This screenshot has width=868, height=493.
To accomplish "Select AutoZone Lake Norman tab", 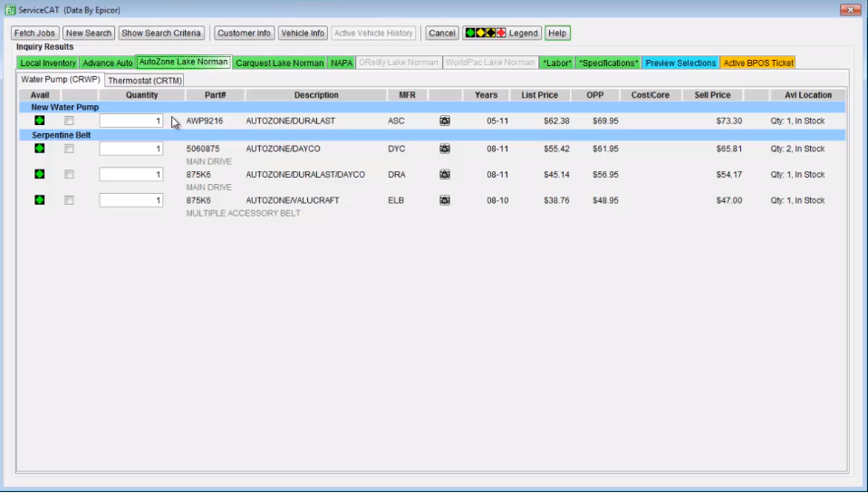I will [x=183, y=62].
